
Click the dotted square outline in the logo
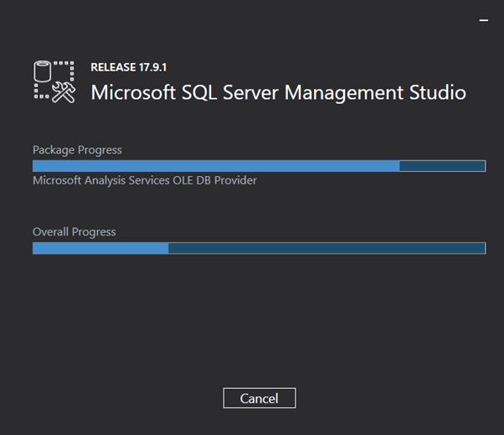tap(54, 80)
